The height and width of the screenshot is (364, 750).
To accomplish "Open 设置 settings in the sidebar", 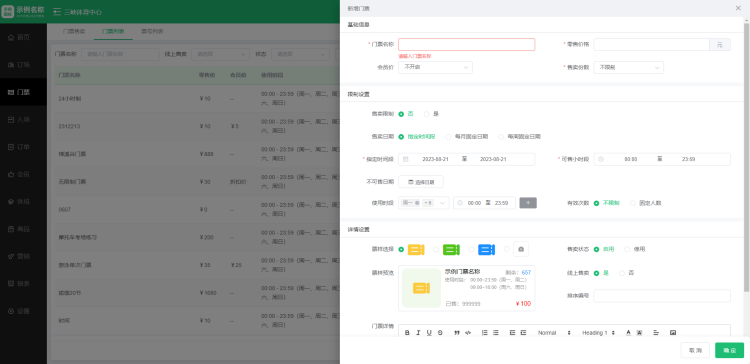I will point(23,311).
